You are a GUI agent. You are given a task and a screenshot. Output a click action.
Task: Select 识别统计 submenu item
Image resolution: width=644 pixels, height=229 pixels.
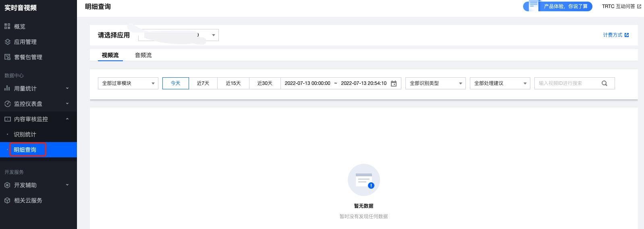[38, 134]
